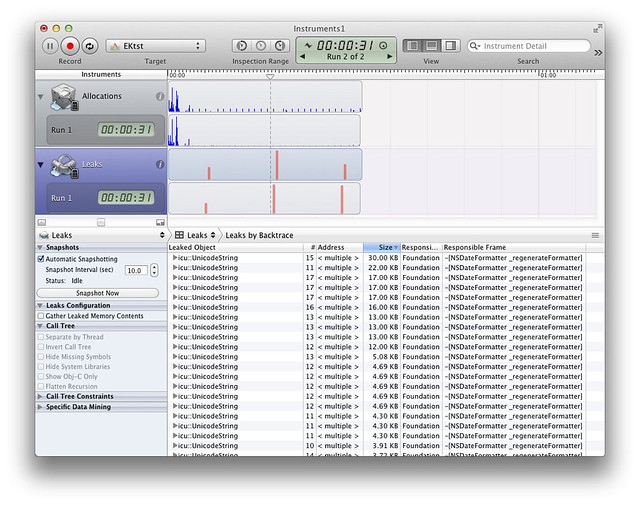Click the timeline playhead marker
640x505 pixels.
270,76
